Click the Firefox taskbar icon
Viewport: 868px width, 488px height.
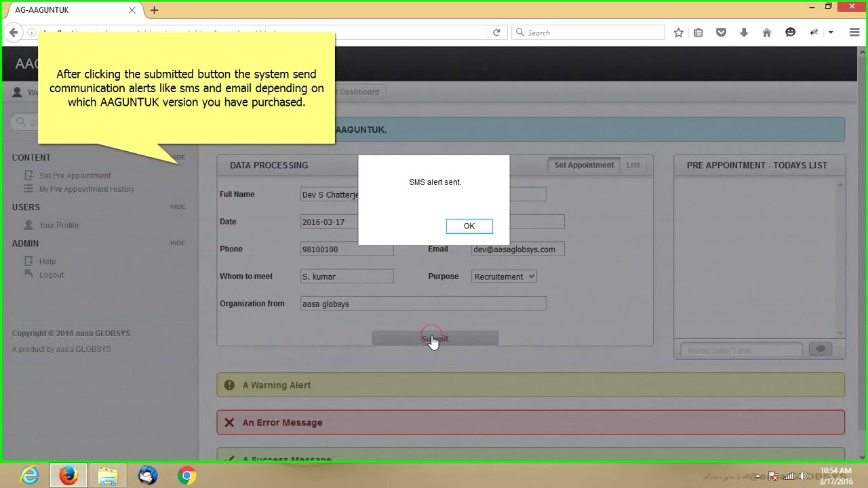click(x=68, y=476)
